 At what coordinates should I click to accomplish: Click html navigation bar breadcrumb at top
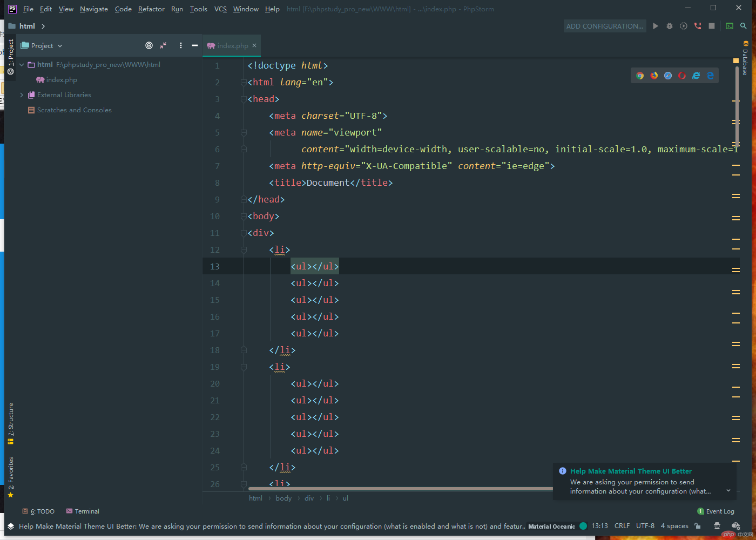(x=27, y=26)
